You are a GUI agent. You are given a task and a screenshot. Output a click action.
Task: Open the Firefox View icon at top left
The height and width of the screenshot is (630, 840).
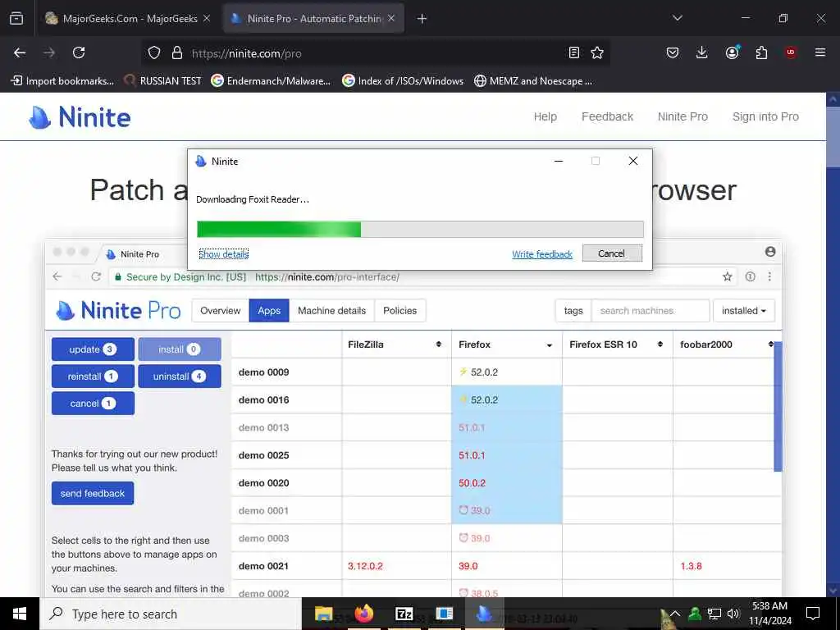(16, 18)
